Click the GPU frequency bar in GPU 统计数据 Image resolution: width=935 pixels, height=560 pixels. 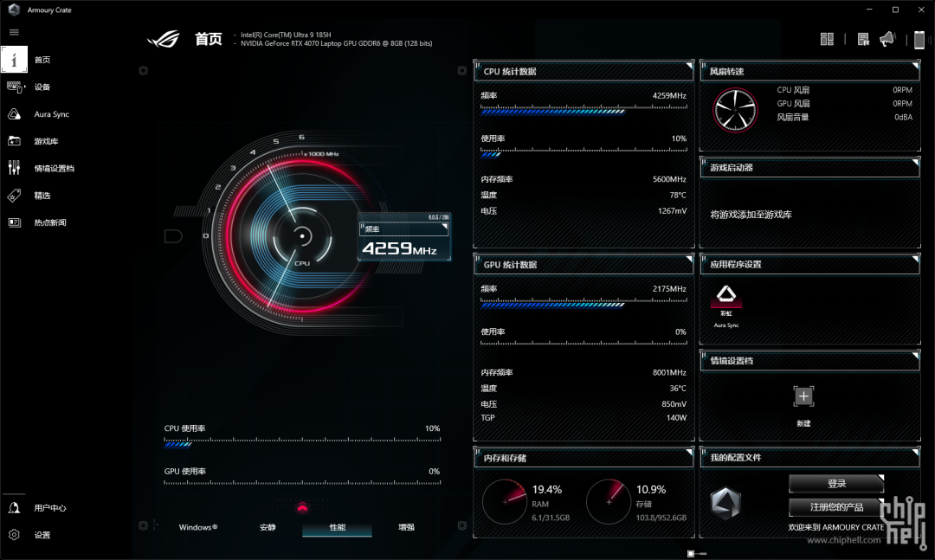(584, 302)
